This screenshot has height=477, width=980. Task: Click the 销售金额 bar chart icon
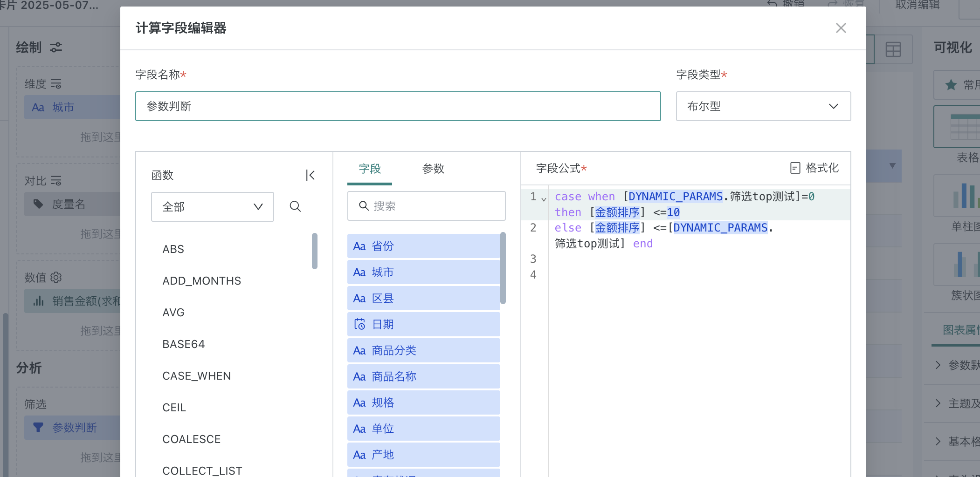[38, 301]
